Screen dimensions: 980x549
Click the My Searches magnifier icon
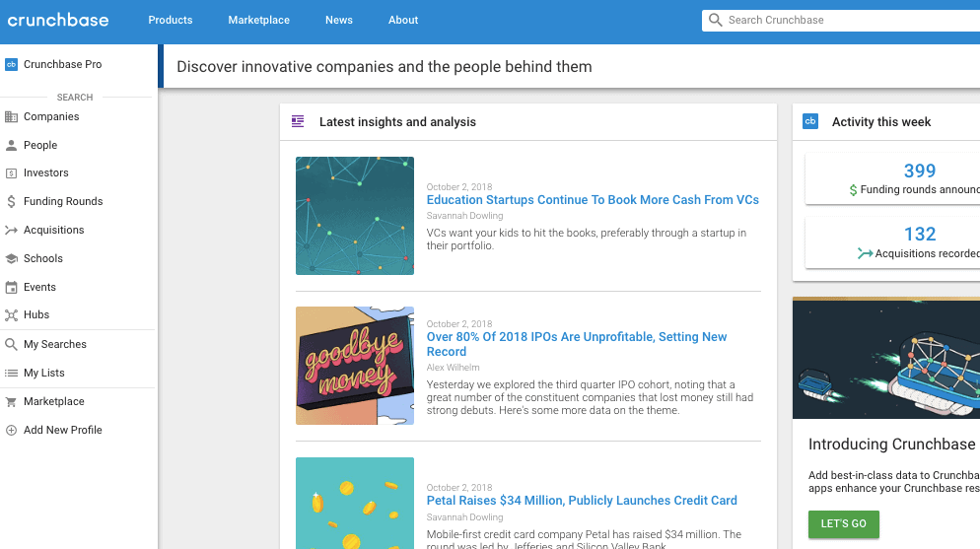pyautogui.click(x=11, y=344)
